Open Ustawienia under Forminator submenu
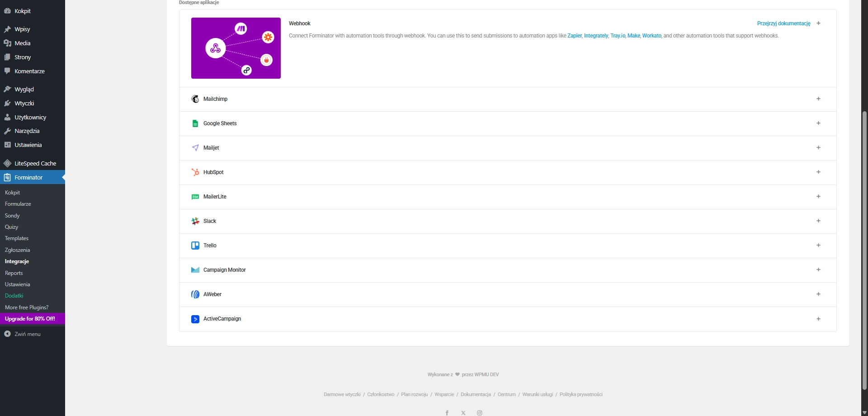Viewport: 868px width, 416px height. click(17, 284)
